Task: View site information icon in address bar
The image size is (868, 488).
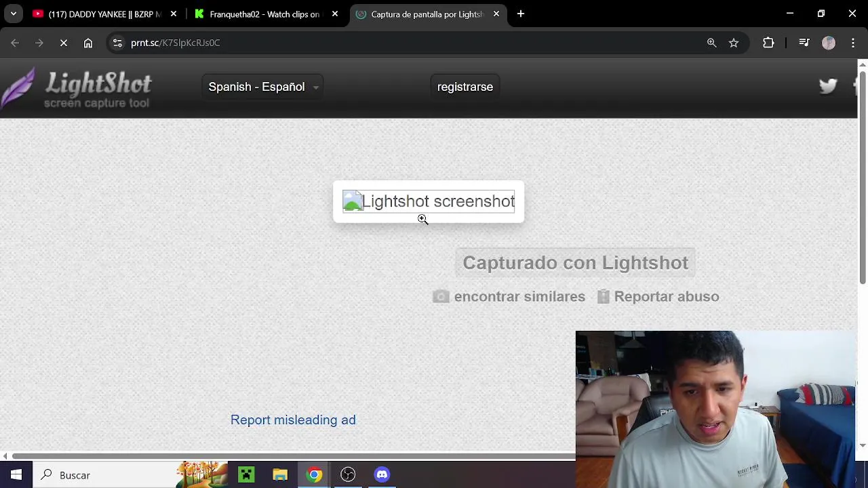Action: pyautogui.click(x=117, y=43)
